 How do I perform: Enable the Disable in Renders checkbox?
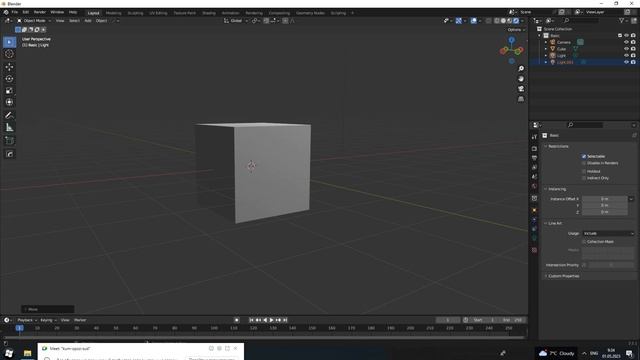584,163
